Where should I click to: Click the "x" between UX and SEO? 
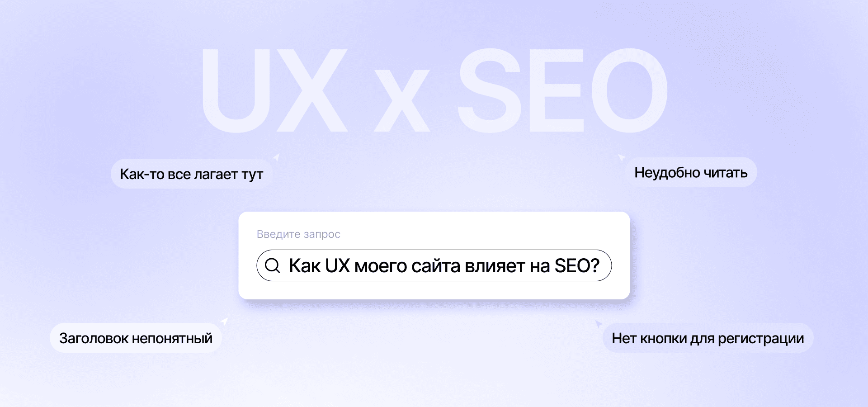click(x=402, y=100)
